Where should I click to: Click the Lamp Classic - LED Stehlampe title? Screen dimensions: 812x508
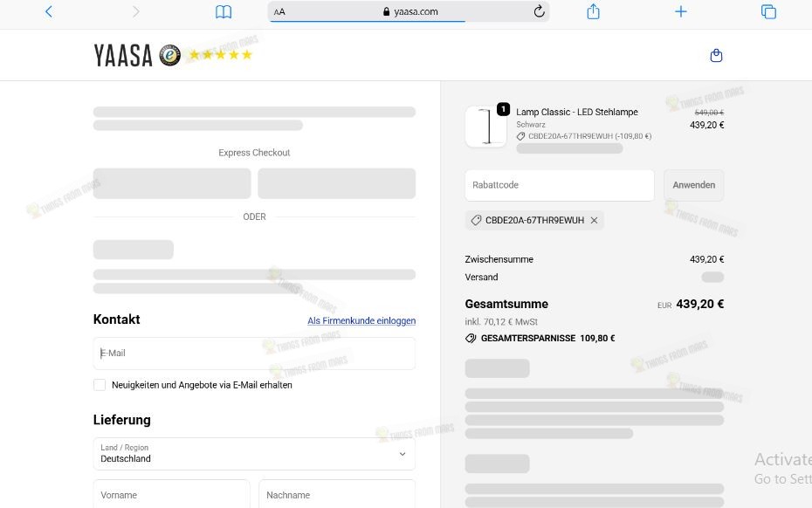[577, 112]
